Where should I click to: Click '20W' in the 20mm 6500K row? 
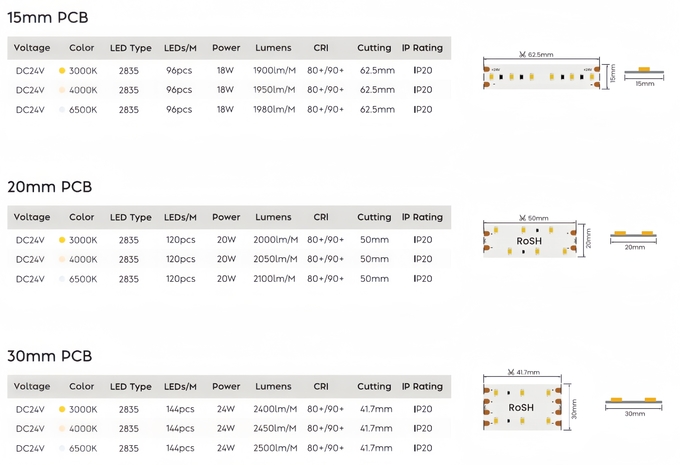(x=226, y=279)
